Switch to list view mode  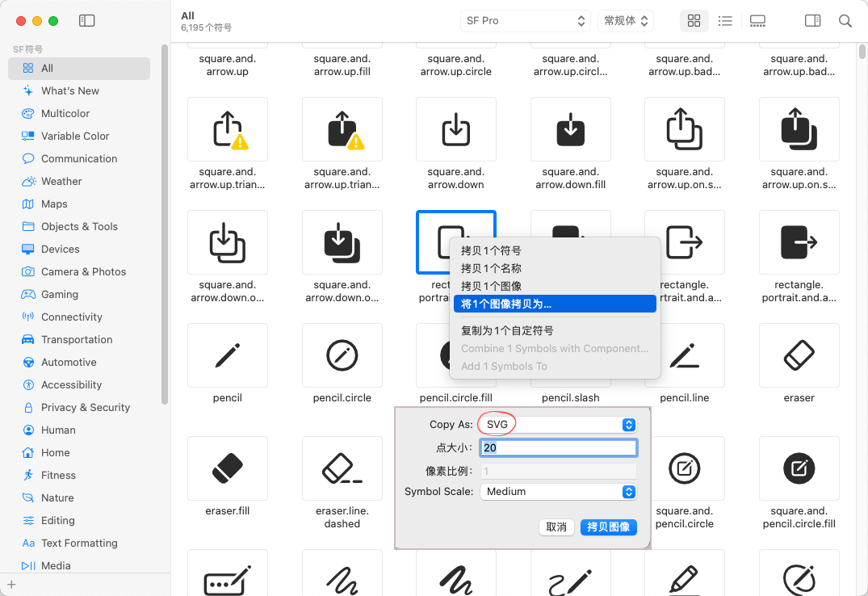(725, 21)
